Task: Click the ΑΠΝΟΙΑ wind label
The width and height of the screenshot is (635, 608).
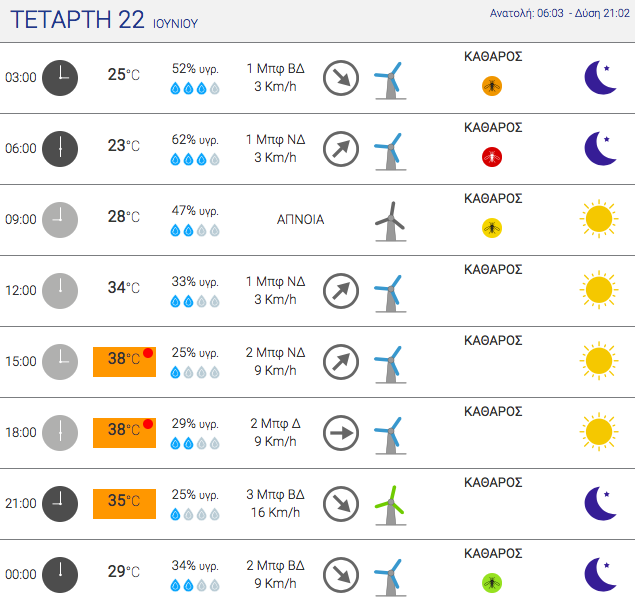Action: coord(300,220)
